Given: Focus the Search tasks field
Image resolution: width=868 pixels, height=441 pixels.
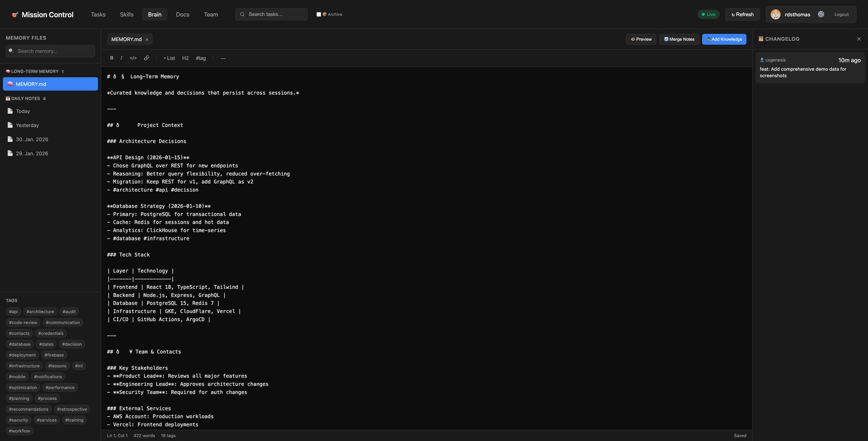Looking at the screenshot, I should tap(272, 14).
